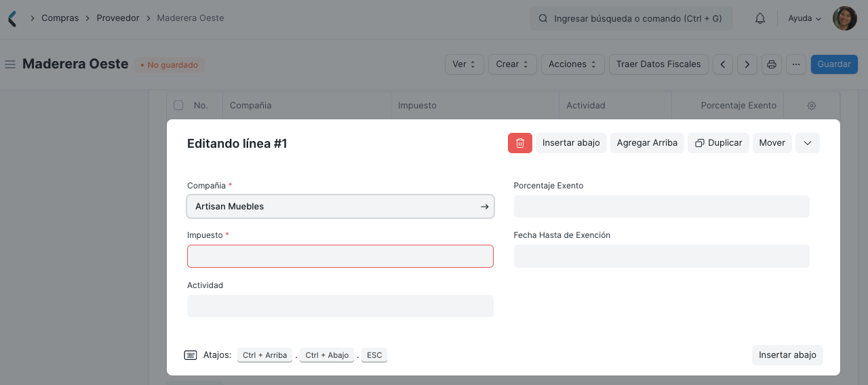
Task: Click the Fecha Hasta de Exención field
Action: pyautogui.click(x=662, y=256)
